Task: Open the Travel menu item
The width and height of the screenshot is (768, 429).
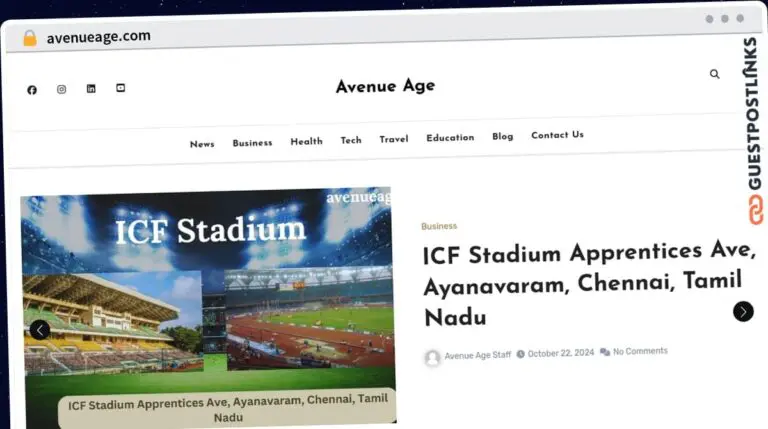Action: 394,140
